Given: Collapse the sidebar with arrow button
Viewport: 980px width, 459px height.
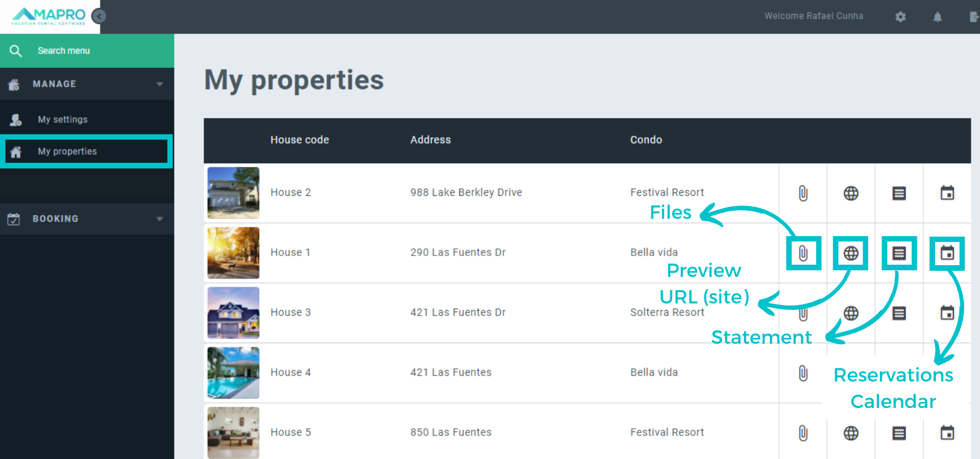Looking at the screenshot, I should [99, 16].
